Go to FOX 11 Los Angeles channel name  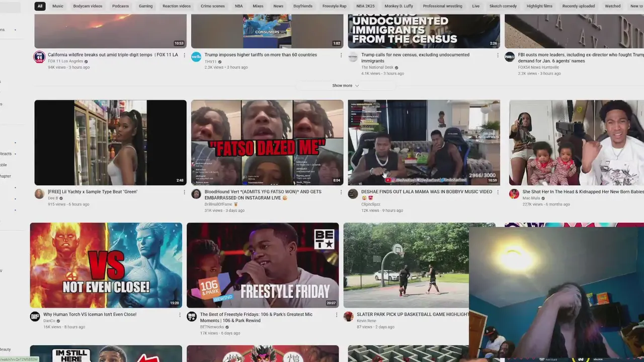tap(65, 61)
